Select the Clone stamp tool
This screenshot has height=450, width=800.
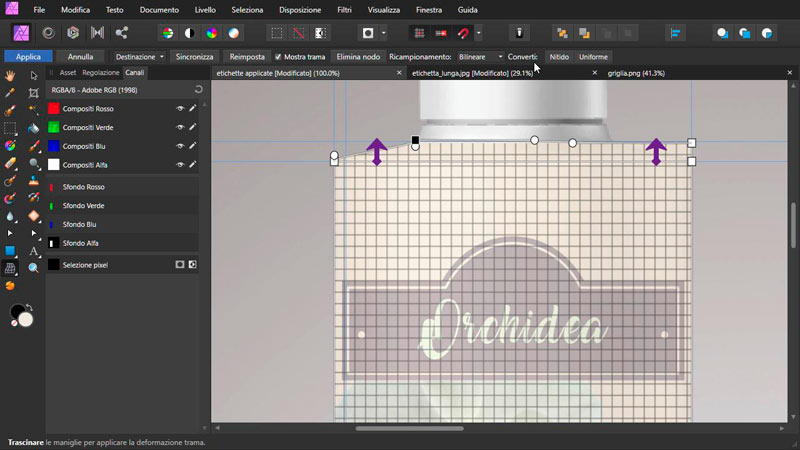pos(34,181)
